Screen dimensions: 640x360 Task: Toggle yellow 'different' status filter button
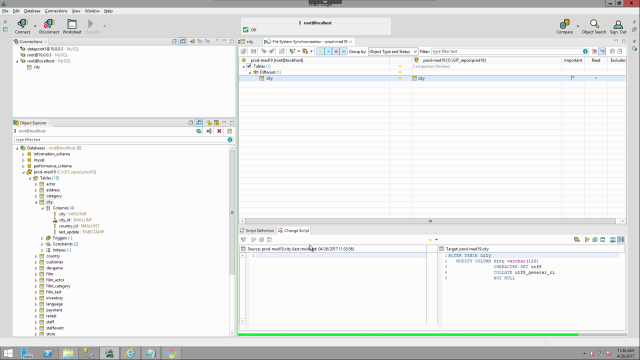[320, 51]
